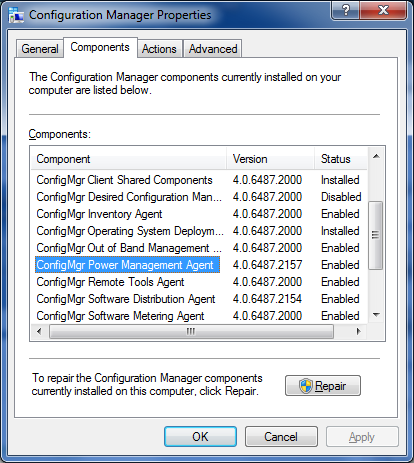Sort list by Status column header

tap(341, 159)
